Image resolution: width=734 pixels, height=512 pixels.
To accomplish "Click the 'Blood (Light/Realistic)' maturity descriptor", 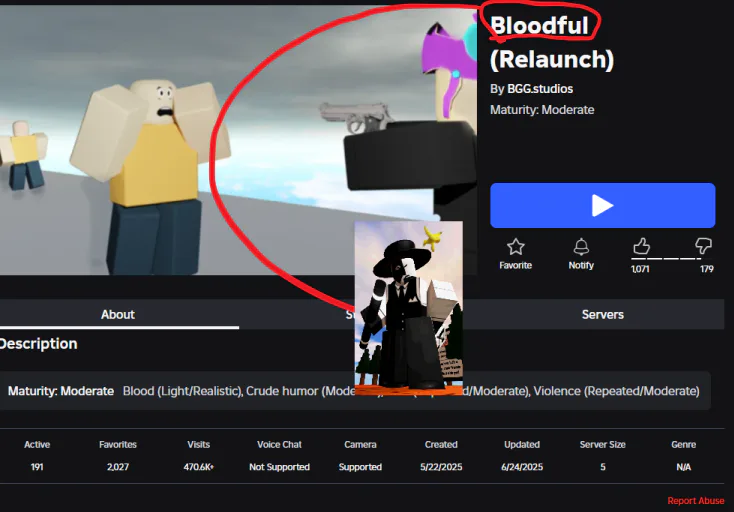I will pos(182,391).
